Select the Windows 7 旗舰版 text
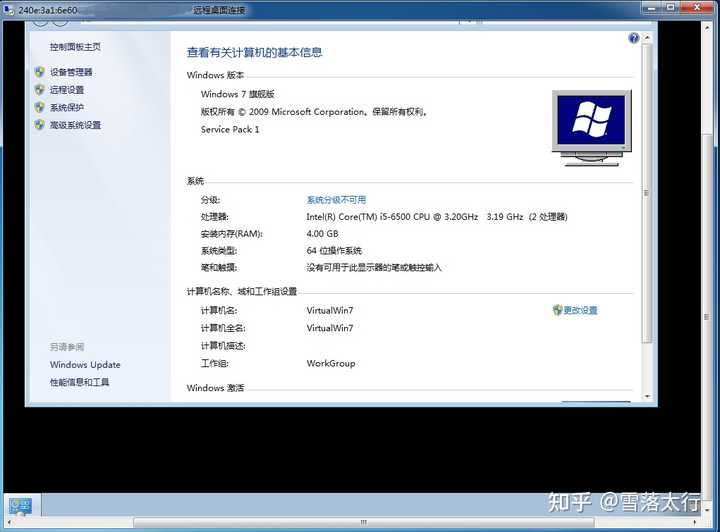The width and height of the screenshot is (720, 532). click(x=237, y=94)
